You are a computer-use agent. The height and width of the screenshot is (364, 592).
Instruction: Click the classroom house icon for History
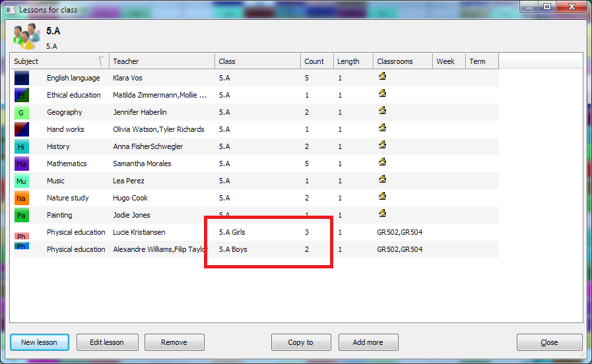(381, 145)
